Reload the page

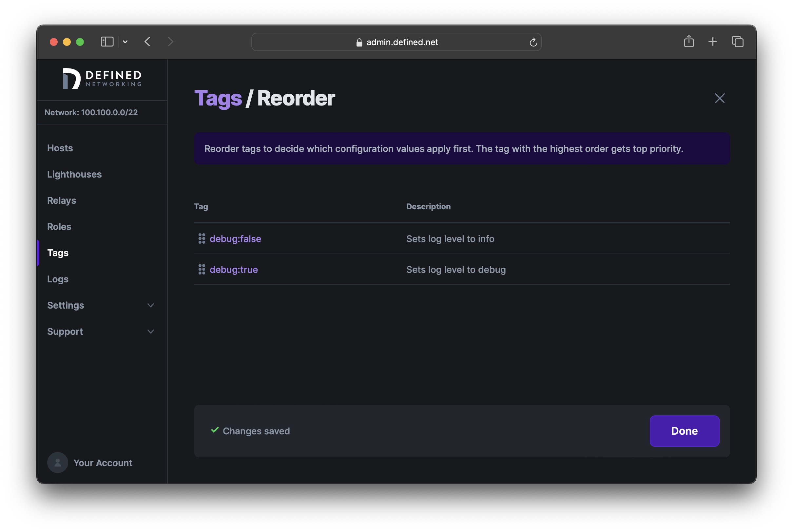point(533,42)
